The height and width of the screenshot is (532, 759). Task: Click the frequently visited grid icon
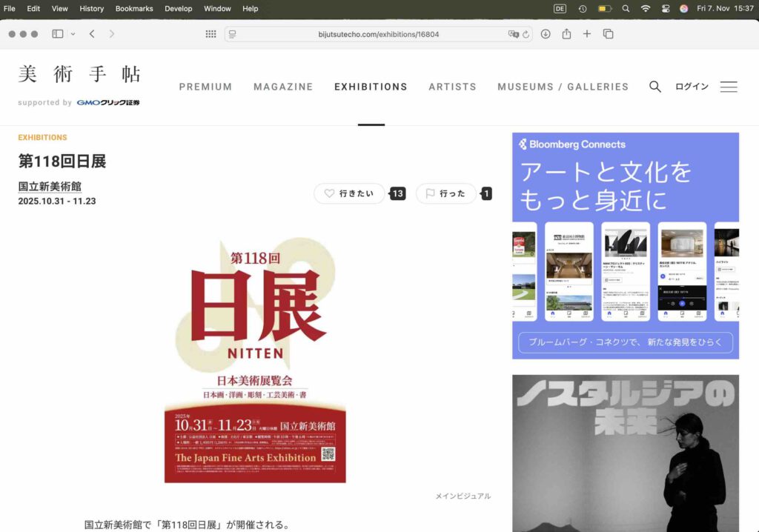[211, 34]
